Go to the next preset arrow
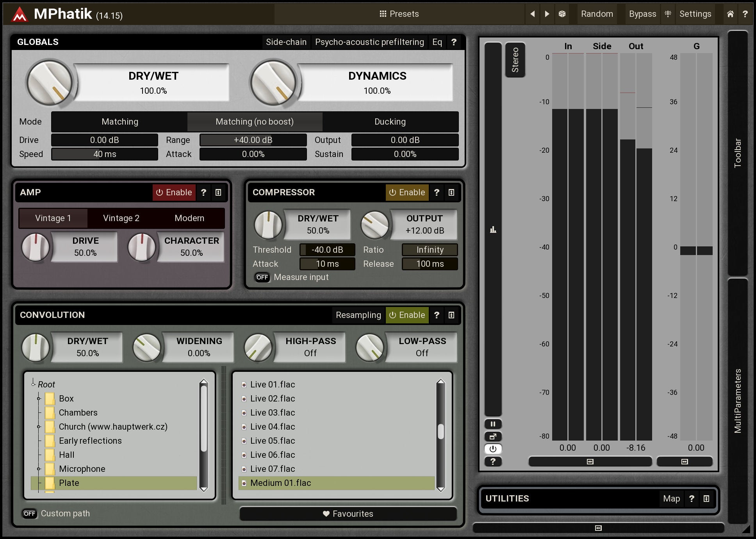756x539 pixels. [x=547, y=14]
